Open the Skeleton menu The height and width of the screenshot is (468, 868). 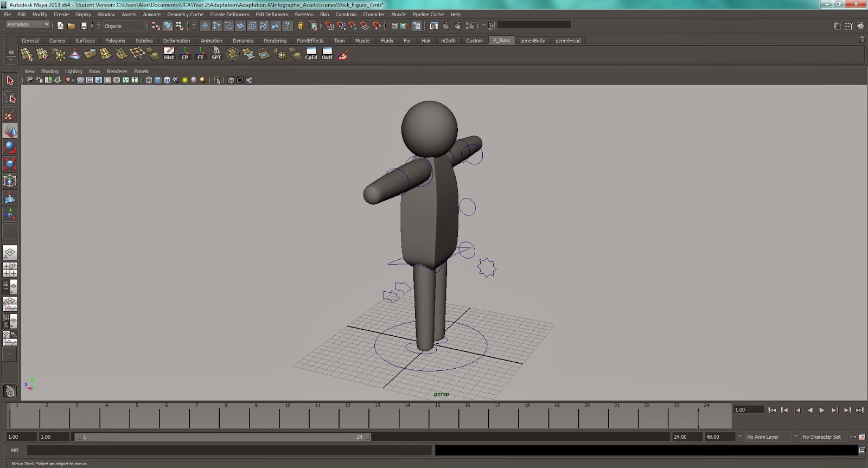304,15
